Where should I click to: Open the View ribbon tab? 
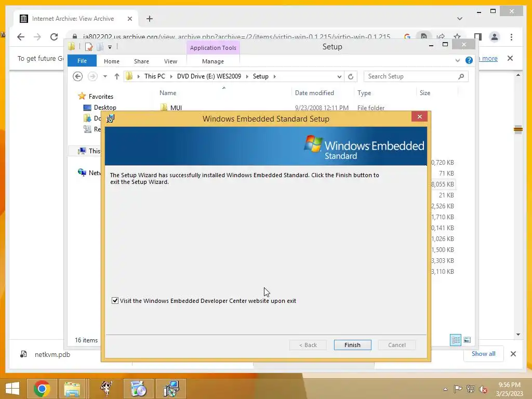pos(170,61)
